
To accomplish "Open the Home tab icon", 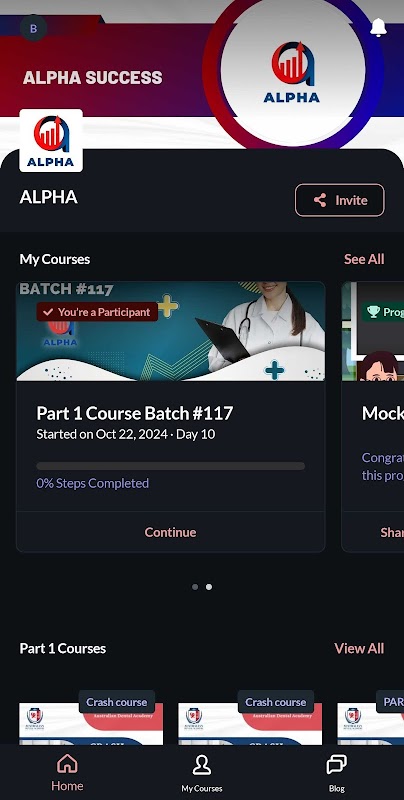I will tap(67, 764).
